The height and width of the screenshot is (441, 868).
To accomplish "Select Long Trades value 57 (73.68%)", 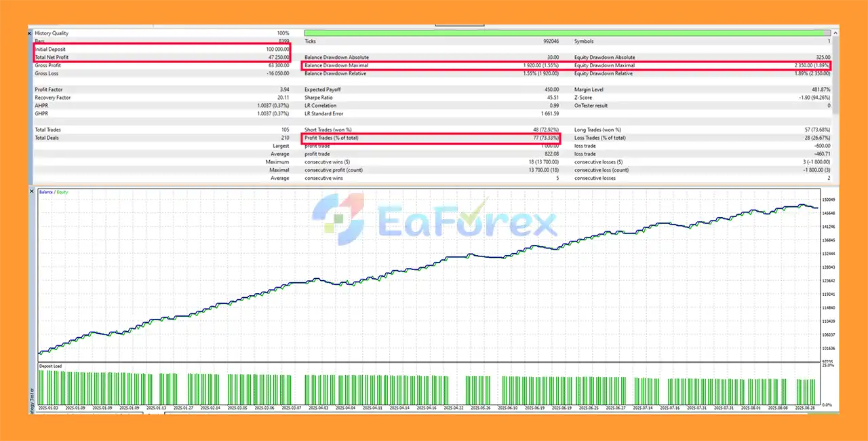I will point(817,130).
